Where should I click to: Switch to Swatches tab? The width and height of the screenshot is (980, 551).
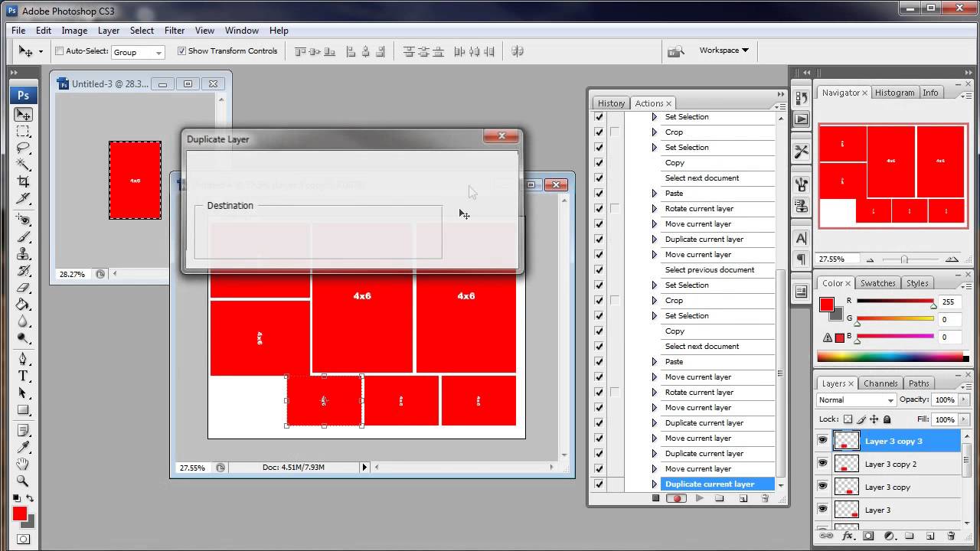[877, 283]
